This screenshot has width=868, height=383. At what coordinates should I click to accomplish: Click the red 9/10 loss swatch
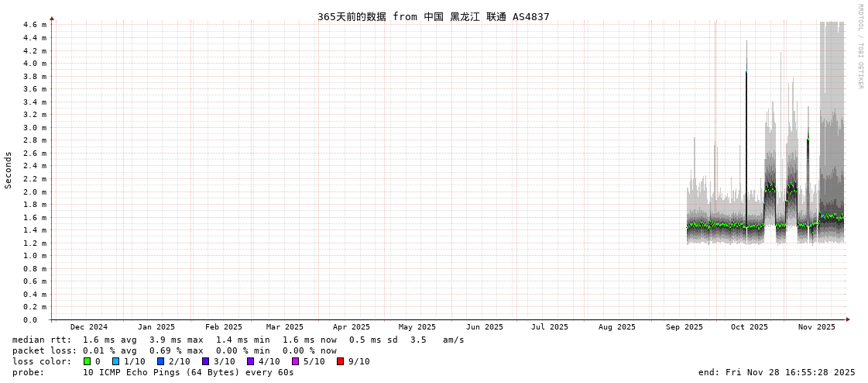[340, 361]
